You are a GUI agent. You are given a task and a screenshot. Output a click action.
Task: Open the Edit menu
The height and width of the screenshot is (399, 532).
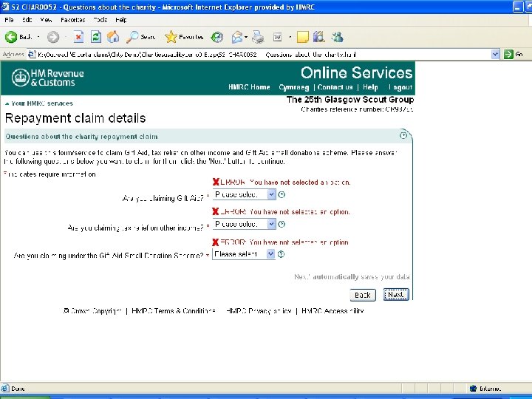coord(27,20)
